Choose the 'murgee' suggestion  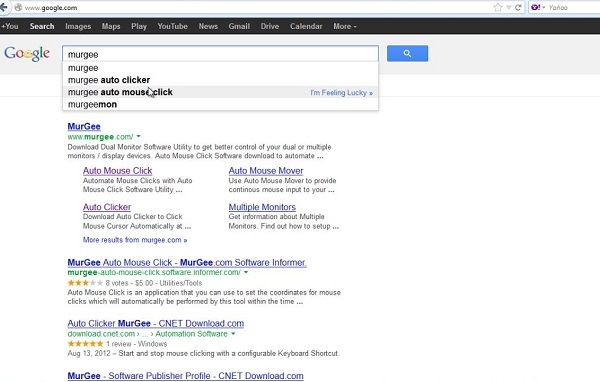pos(220,68)
